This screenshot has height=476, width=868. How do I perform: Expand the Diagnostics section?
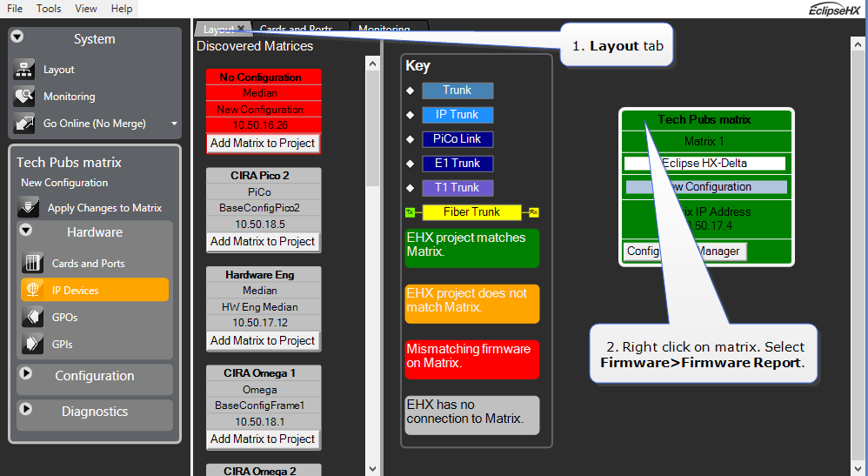[26, 409]
